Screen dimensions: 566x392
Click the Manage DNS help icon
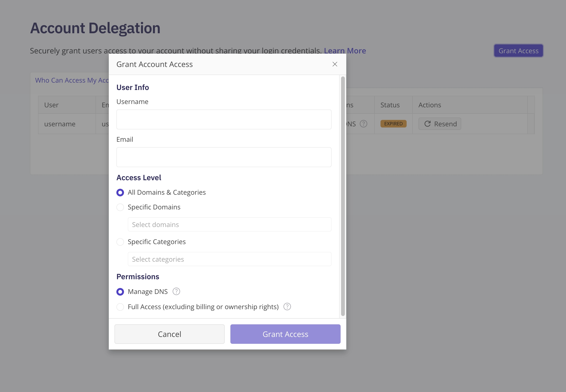tap(176, 291)
